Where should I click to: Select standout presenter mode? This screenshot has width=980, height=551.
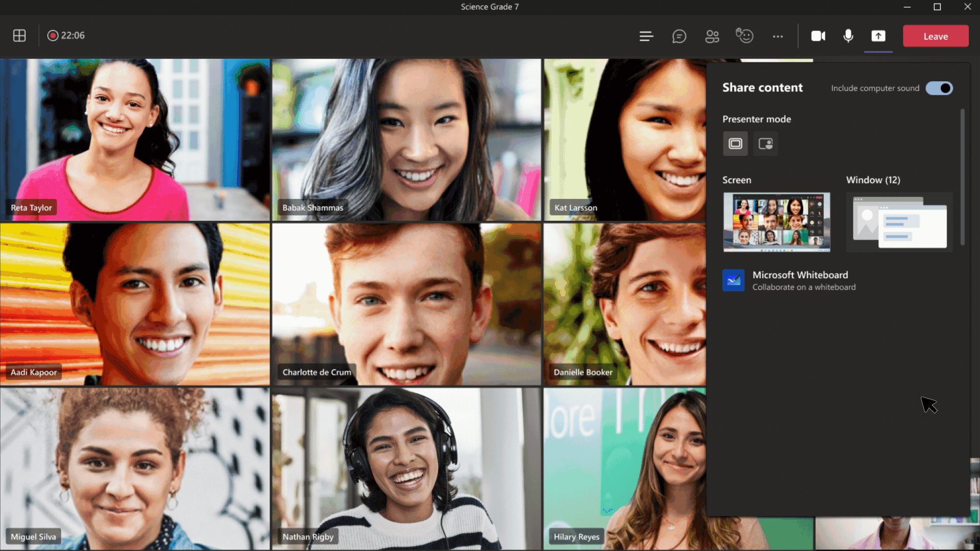(x=765, y=144)
